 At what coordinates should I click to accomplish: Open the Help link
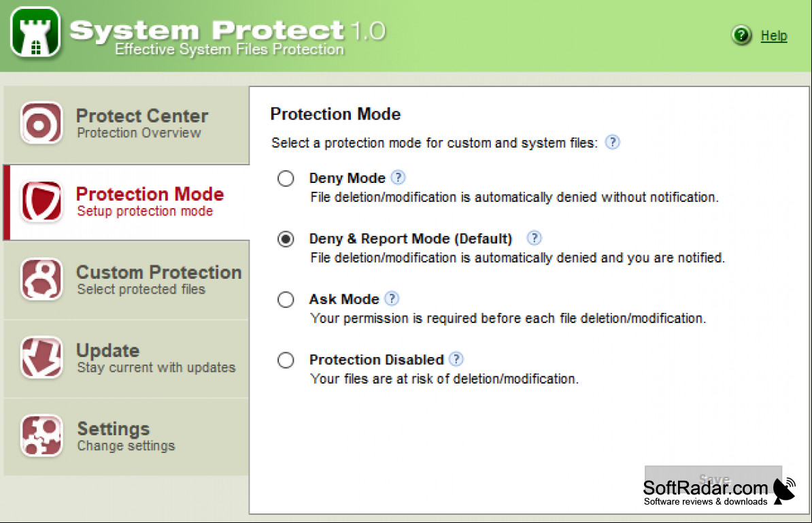(x=774, y=36)
